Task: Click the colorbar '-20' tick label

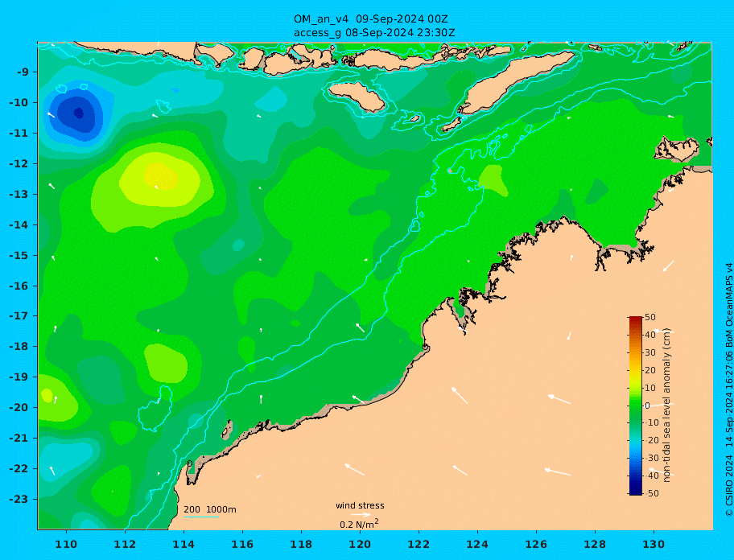Action: pyautogui.click(x=651, y=440)
